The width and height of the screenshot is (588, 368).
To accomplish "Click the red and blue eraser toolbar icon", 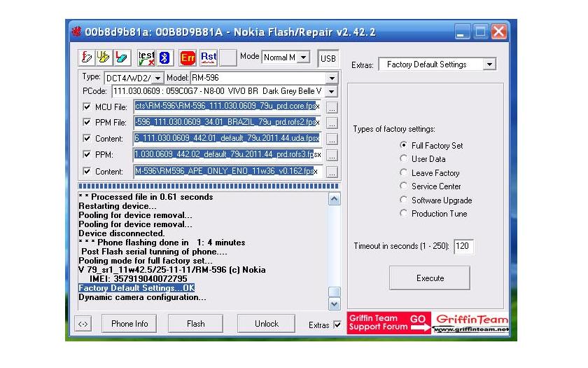I will point(122,57).
